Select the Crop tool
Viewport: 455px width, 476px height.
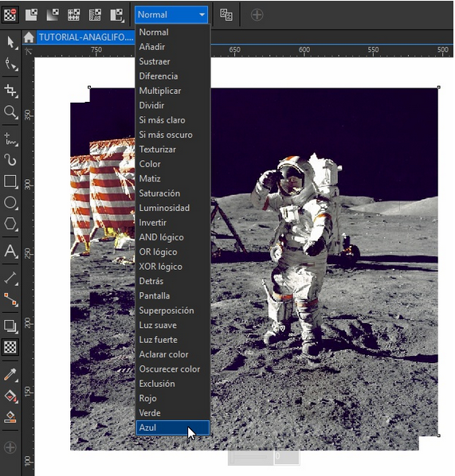click(x=10, y=91)
